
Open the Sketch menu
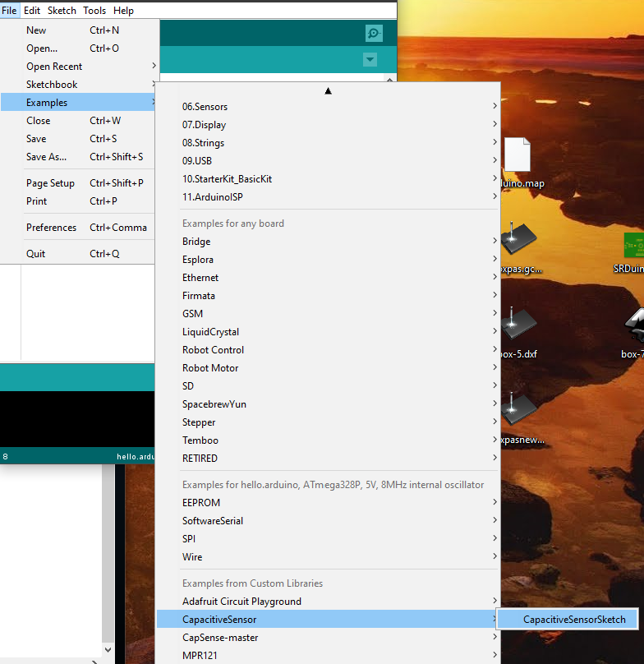(x=62, y=10)
